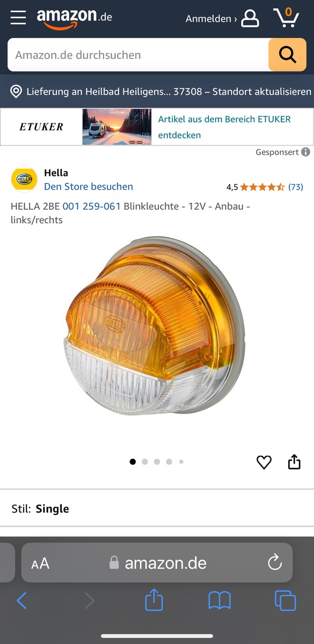Open Safari share sheet in bottom toolbar
The image size is (314, 644).
pos(154,599)
